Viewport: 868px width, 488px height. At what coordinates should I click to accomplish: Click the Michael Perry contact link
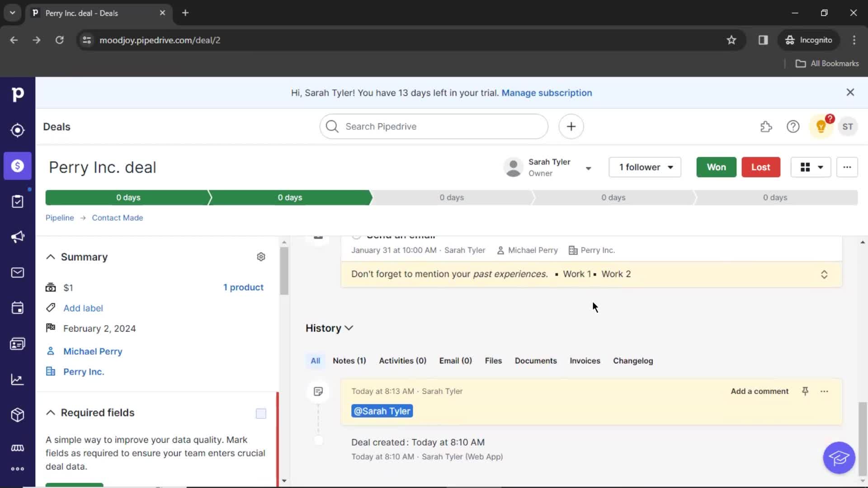click(x=93, y=351)
